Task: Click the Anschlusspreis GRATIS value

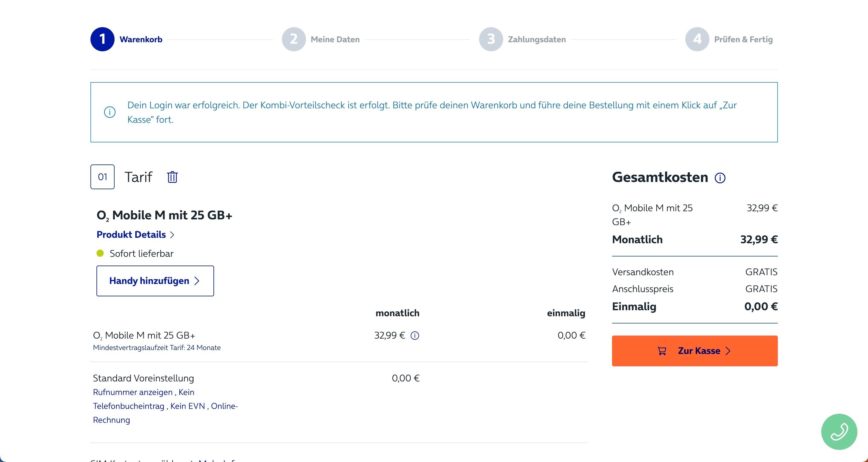Action: [x=761, y=289]
